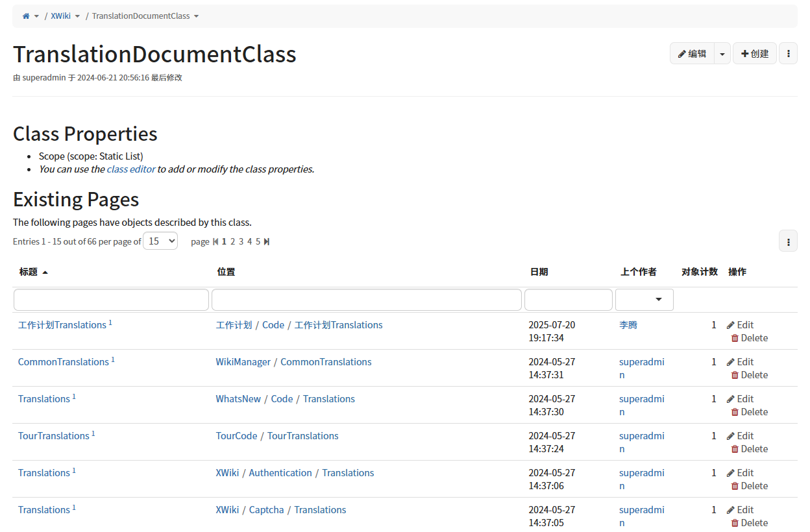Click the title filter input field
810x532 pixels.
point(111,300)
